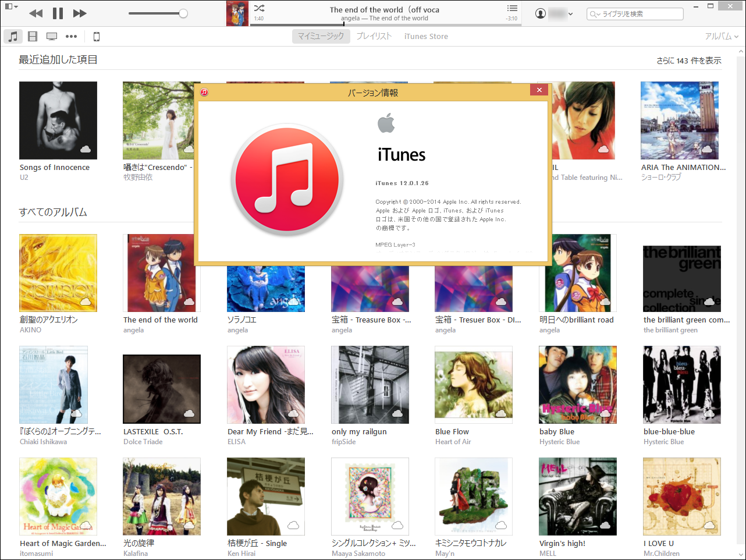
Task: Click the ライブラリを検索 search field
Action: click(634, 13)
